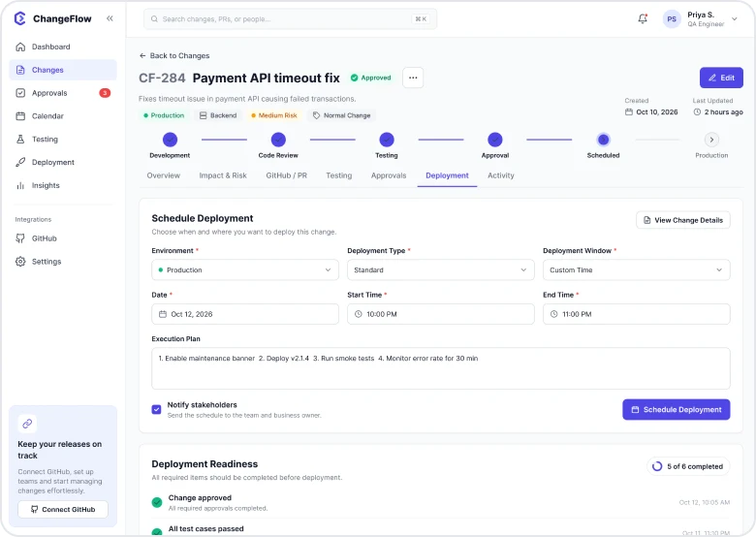Open the Deployment Type dropdown
Image resolution: width=756 pixels, height=537 pixels.
[441, 269]
